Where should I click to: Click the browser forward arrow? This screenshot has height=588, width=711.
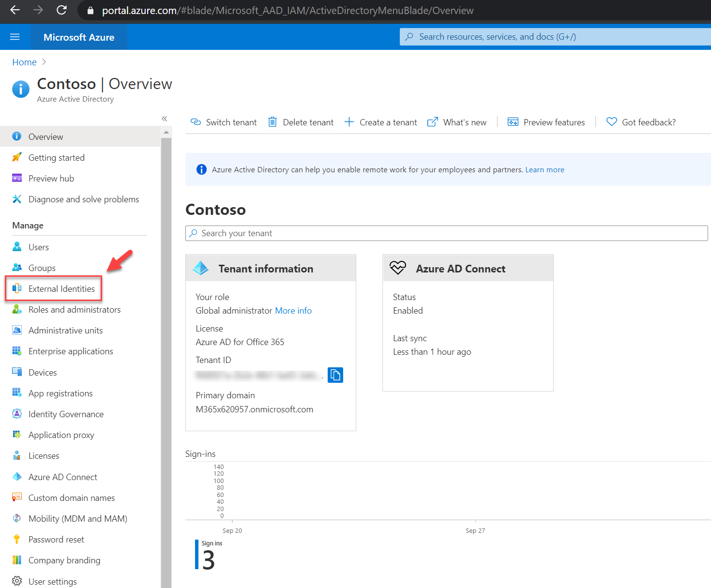38,10
